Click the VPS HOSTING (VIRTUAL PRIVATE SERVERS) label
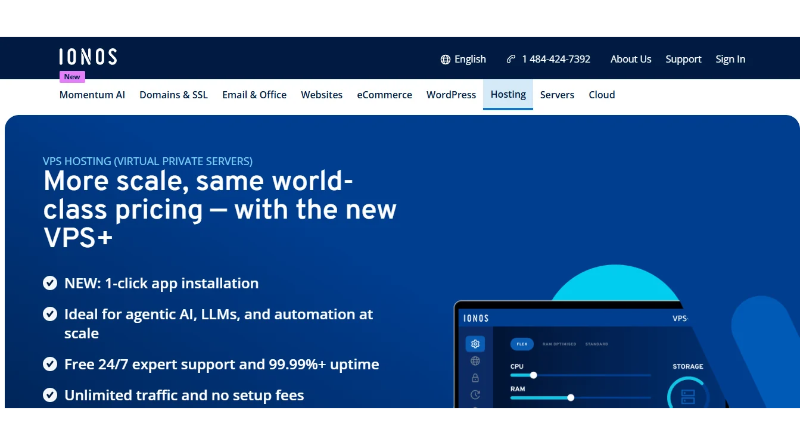The image size is (800, 445). pos(147,161)
